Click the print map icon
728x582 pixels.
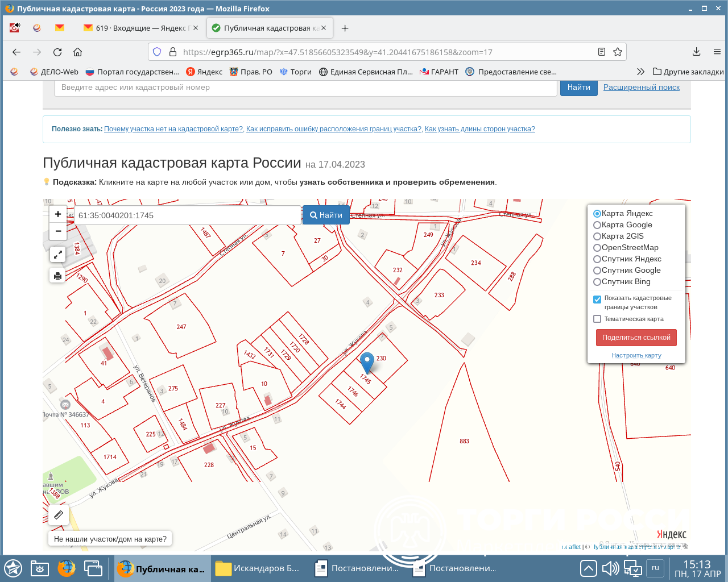click(58, 276)
